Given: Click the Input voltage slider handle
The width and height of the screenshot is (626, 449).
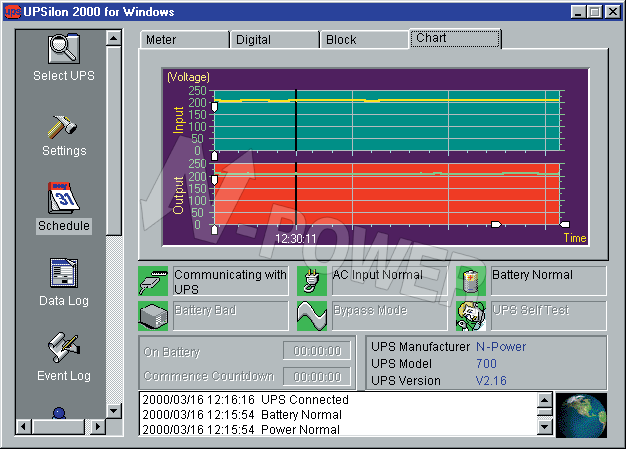Looking at the screenshot, I should pyautogui.click(x=214, y=108).
